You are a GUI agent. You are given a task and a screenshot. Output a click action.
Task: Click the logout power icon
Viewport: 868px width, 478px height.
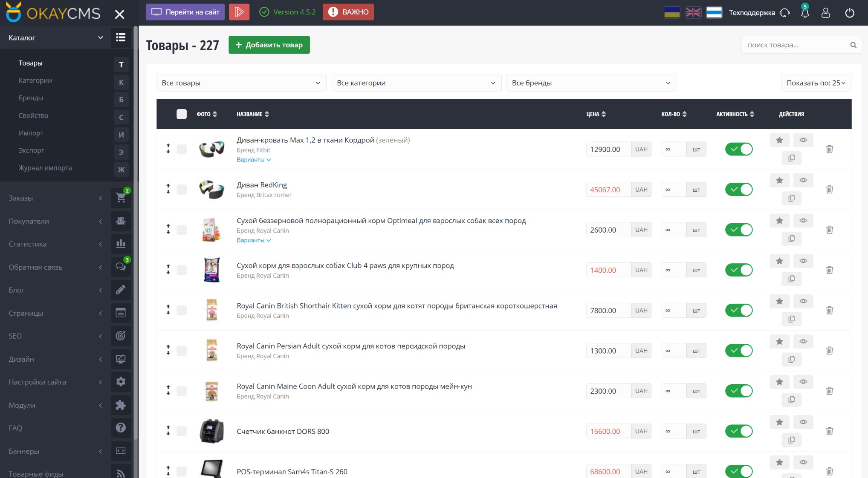[x=850, y=13]
